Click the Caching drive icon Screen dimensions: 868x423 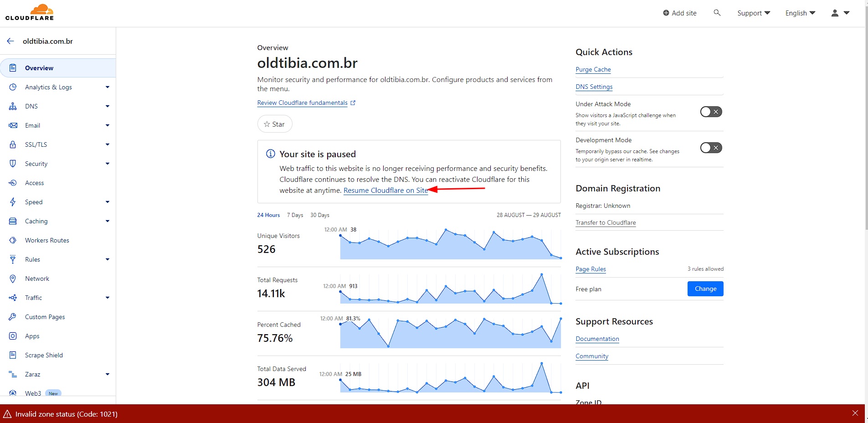13,221
